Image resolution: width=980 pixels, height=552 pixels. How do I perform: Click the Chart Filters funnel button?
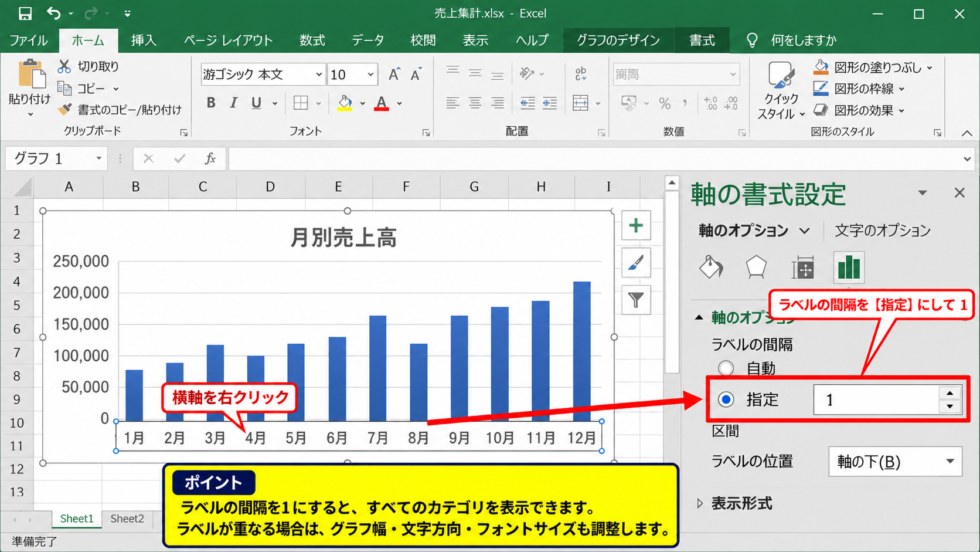pos(636,300)
